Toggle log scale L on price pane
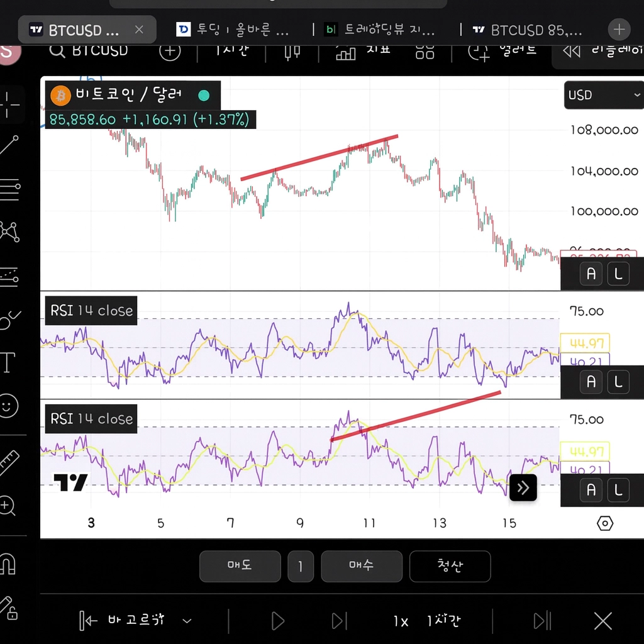The width and height of the screenshot is (644, 644). click(x=618, y=274)
